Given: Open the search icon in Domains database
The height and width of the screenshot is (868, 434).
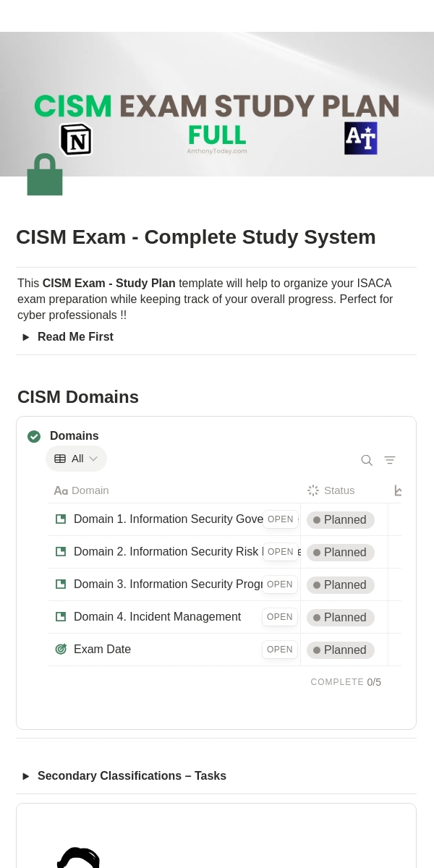Looking at the screenshot, I should tap(367, 460).
